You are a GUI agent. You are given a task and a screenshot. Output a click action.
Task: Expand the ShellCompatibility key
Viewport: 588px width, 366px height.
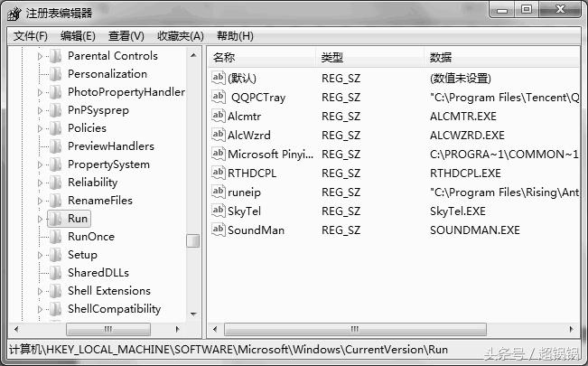(40, 309)
